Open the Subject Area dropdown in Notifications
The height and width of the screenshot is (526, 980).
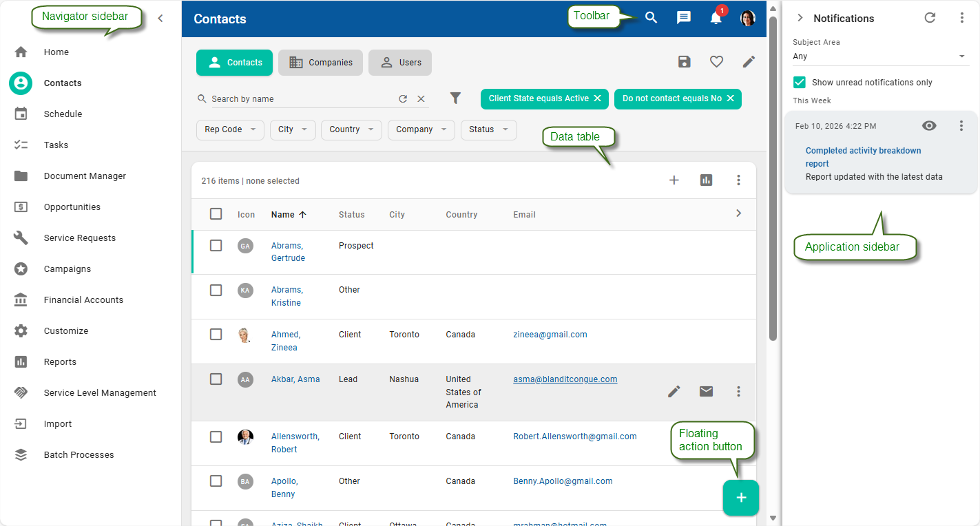[x=961, y=56]
